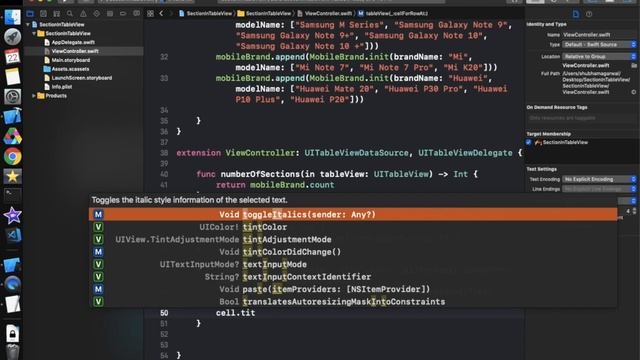Select toggleItalics(sender: Any?) completion
The width and height of the screenshot is (640, 360).
pyautogui.click(x=353, y=215)
